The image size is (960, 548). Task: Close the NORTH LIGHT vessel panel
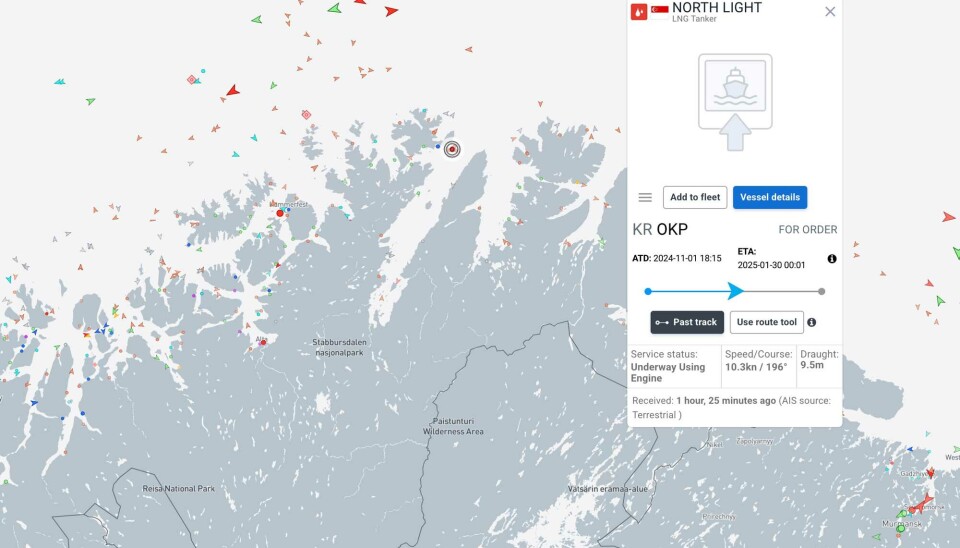pos(830,12)
